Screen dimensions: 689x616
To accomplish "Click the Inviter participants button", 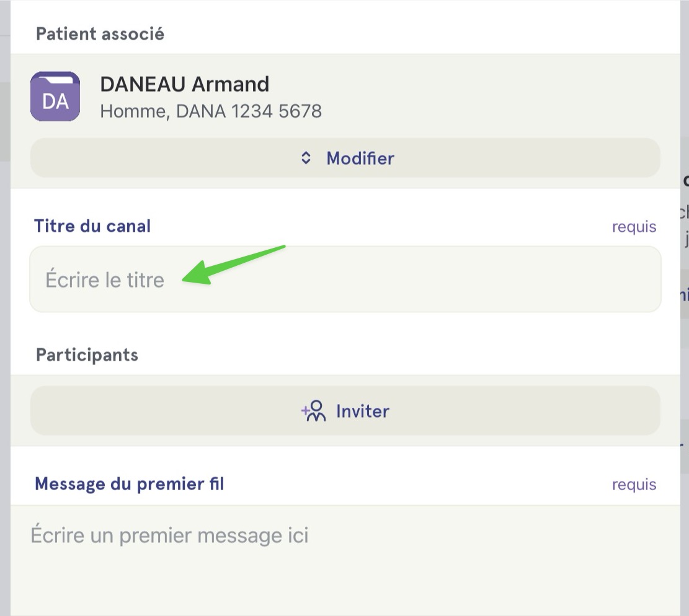I will pyautogui.click(x=345, y=411).
